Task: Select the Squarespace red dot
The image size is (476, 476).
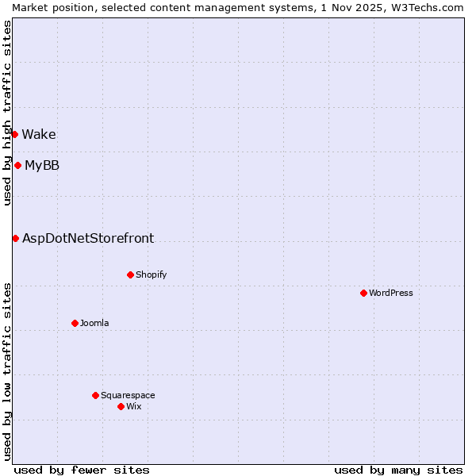Action: click(95, 395)
